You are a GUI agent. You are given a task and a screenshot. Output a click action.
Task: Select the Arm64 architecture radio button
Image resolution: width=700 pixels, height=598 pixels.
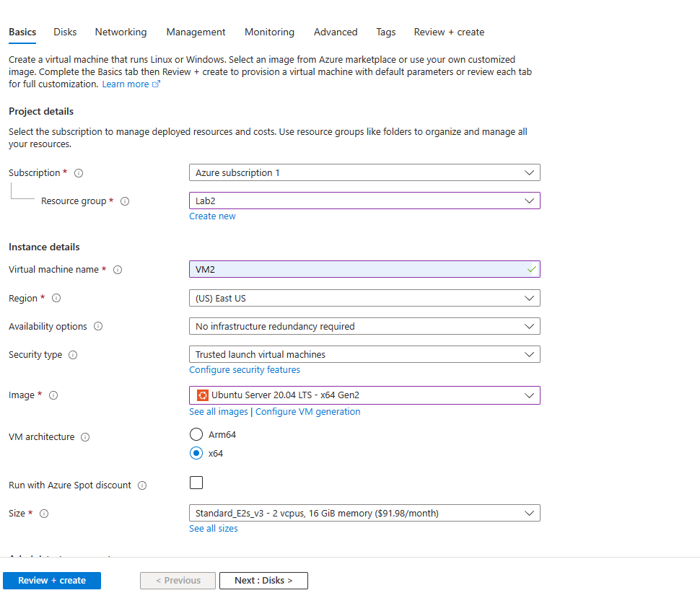point(196,434)
